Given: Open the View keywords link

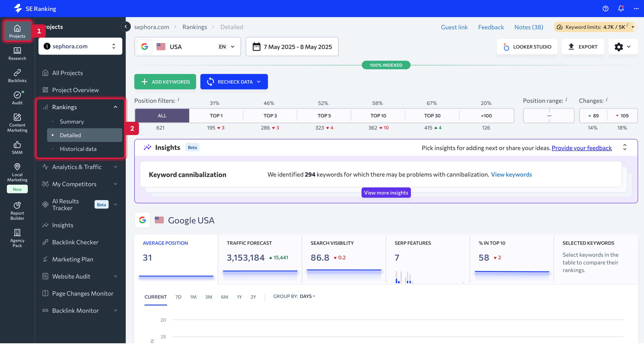Looking at the screenshot, I should click(x=511, y=174).
